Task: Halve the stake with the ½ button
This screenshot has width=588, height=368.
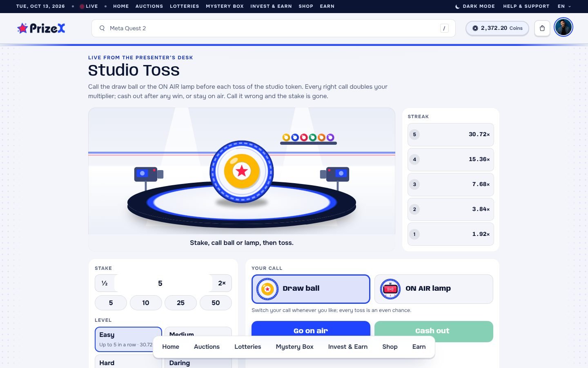Action: pos(105,283)
